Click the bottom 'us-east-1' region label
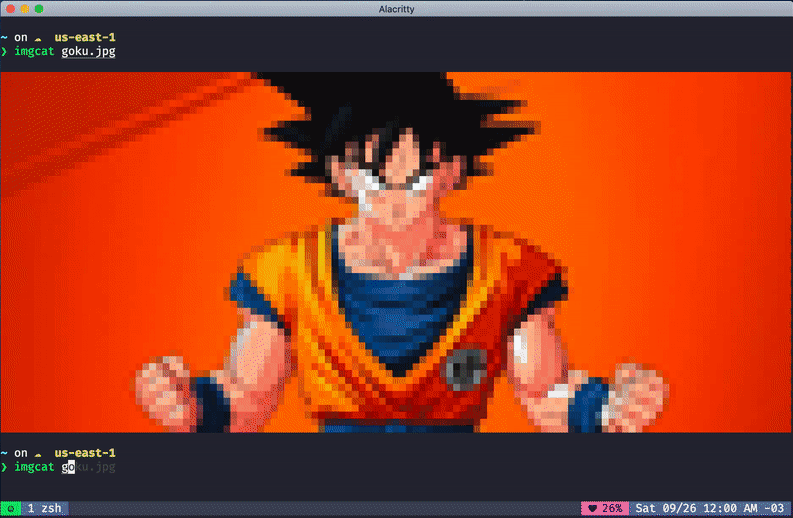The height and width of the screenshot is (518, 793). (85, 453)
